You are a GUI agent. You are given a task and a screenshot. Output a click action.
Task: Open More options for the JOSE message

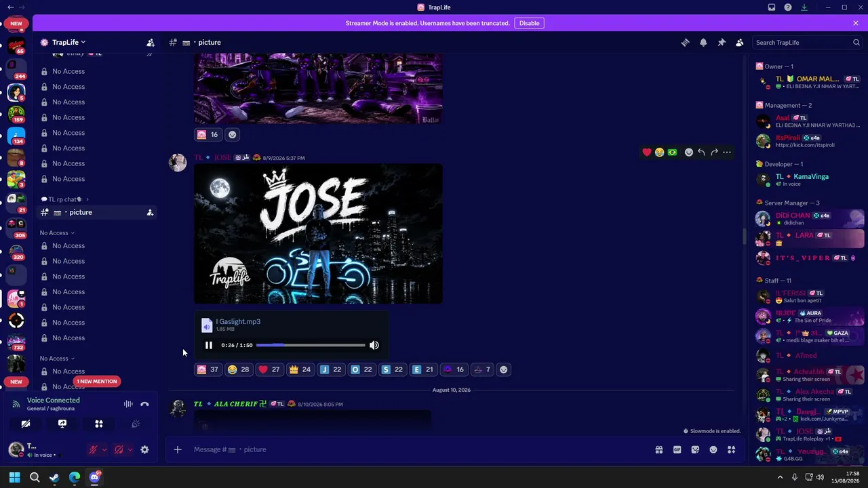[x=727, y=152]
